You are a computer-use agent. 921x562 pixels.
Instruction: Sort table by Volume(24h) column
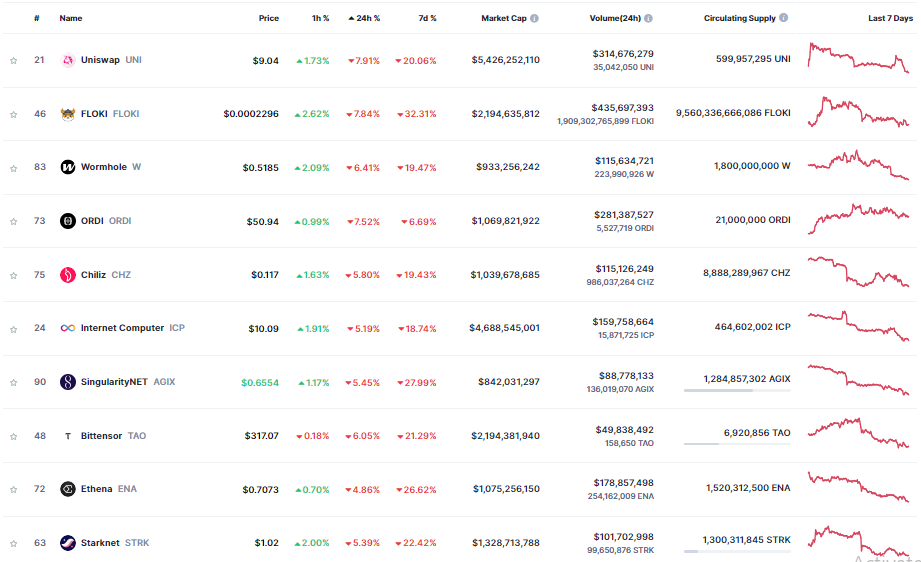click(x=615, y=18)
